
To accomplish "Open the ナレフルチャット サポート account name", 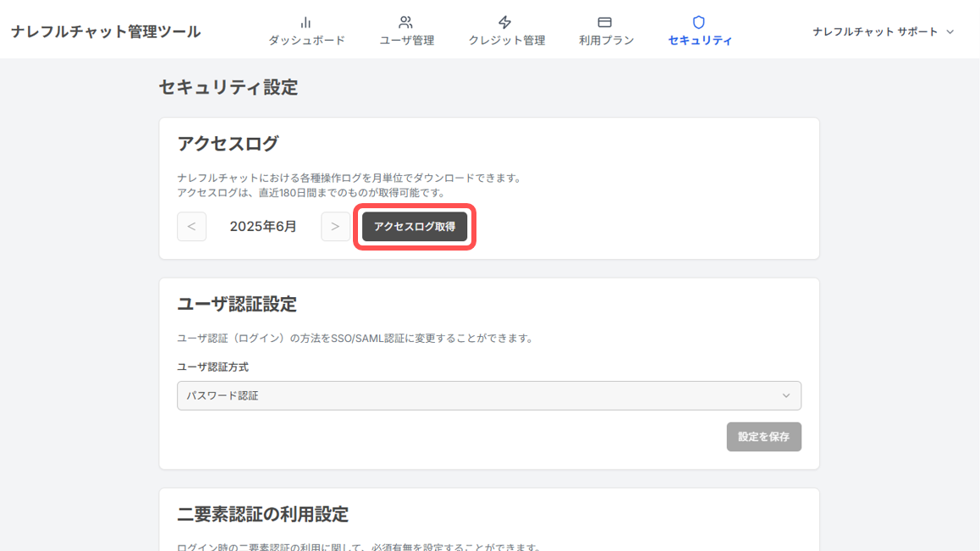I will coord(875,32).
